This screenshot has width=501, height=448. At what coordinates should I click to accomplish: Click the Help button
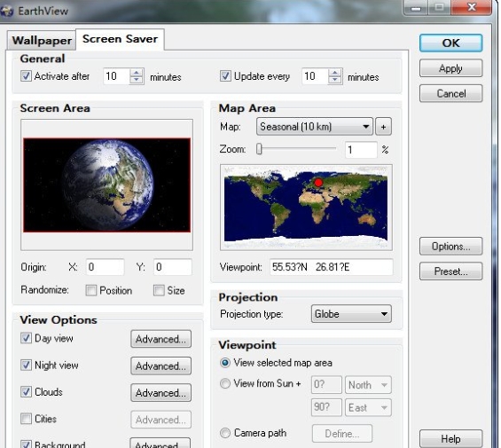(x=450, y=439)
